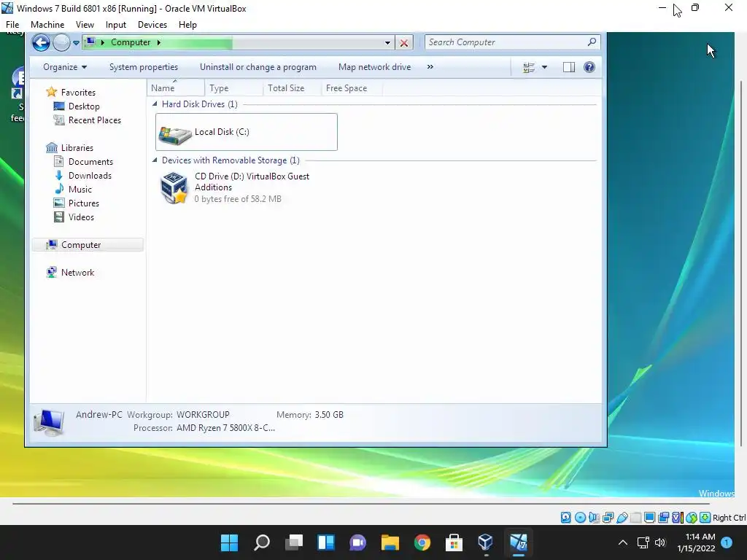Click the hard disk activity status icon
Image resolution: width=747 pixels, height=560 pixels.
point(565,518)
